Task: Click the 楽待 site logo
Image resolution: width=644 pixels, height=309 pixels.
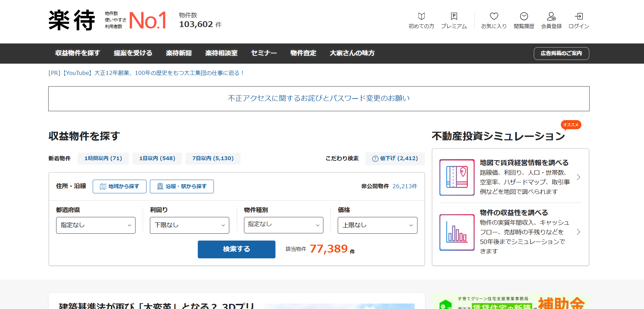Action: coord(72,20)
